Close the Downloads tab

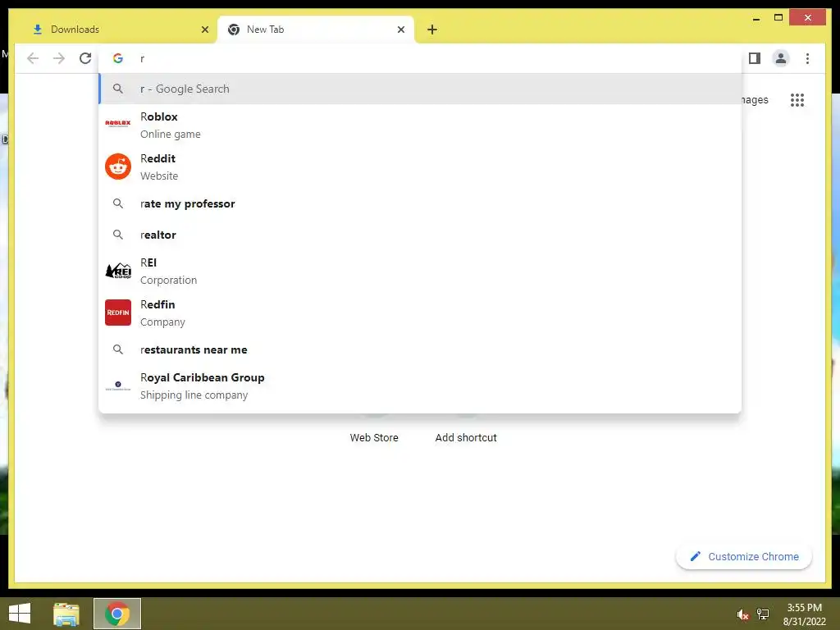pyautogui.click(x=204, y=30)
